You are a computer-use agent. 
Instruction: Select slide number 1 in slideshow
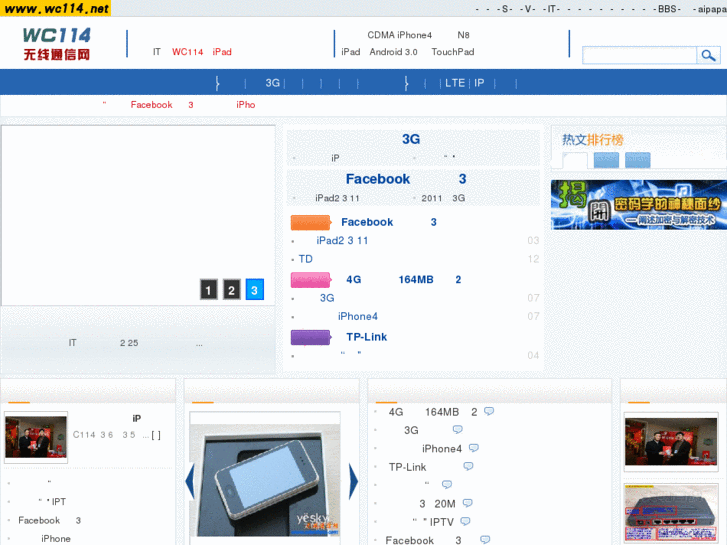(x=209, y=289)
